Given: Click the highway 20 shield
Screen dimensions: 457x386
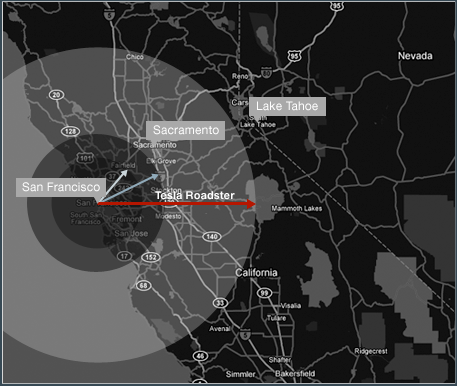Looking at the screenshot, I should [x=57, y=95].
